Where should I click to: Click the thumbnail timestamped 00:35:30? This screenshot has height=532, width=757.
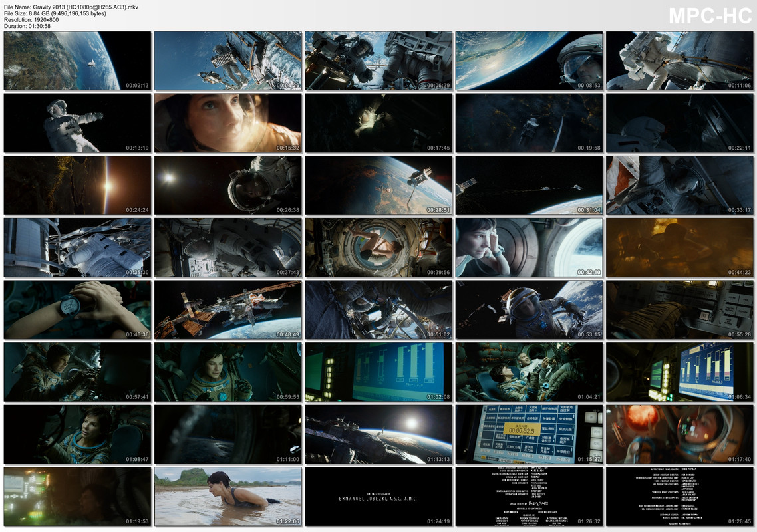77,247
